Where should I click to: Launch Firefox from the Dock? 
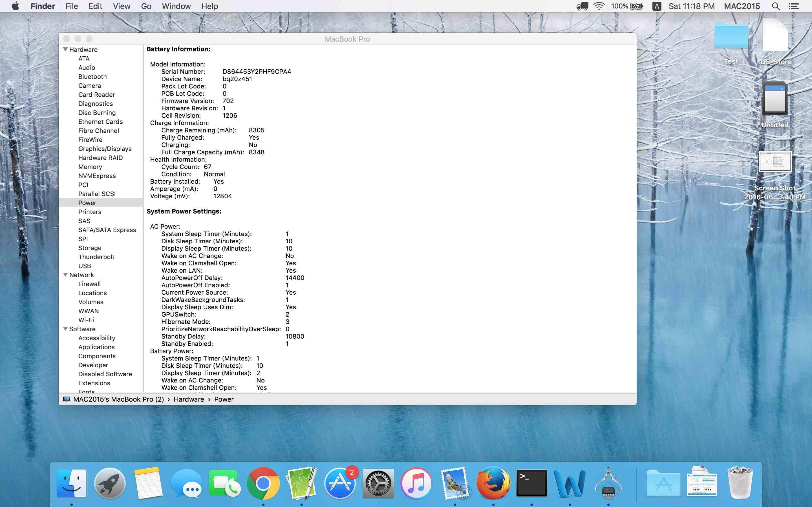[493, 483]
